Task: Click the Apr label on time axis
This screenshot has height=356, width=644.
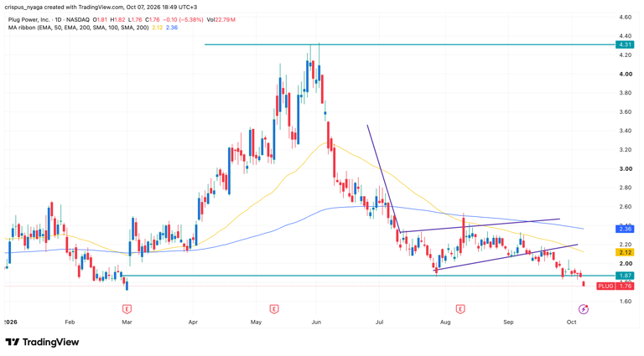Action: point(193,322)
